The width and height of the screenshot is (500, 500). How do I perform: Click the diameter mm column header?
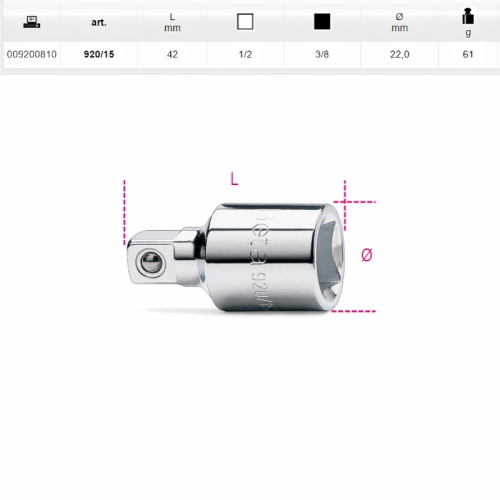tap(399, 22)
